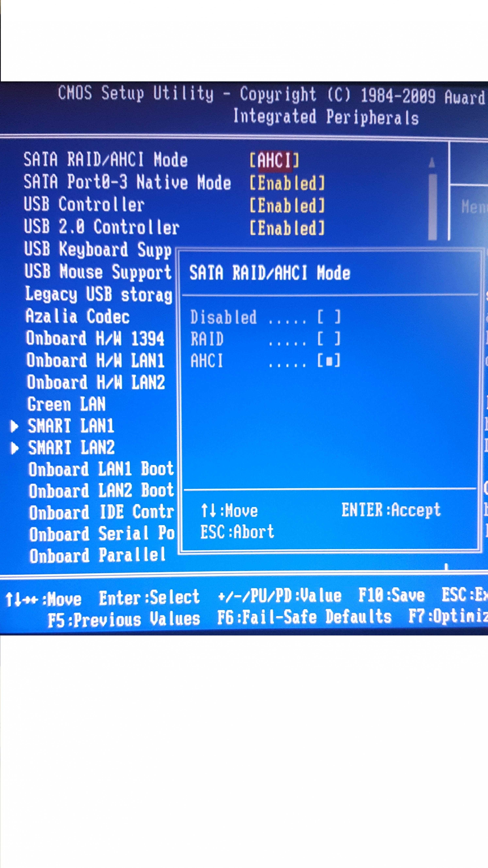Image resolution: width=488 pixels, height=868 pixels.
Task: Change SATA Port0-3 Native Mode Enabled value
Action: click(x=287, y=183)
